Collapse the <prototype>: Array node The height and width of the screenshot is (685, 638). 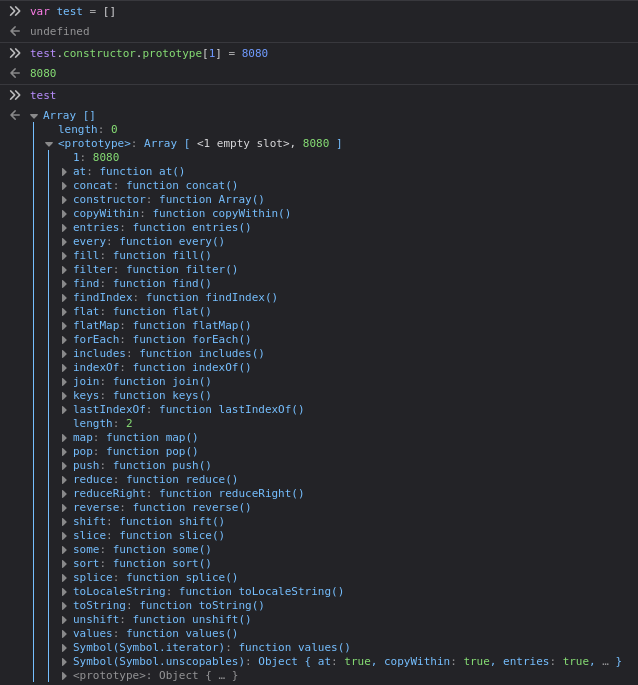pyautogui.click(x=49, y=144)
